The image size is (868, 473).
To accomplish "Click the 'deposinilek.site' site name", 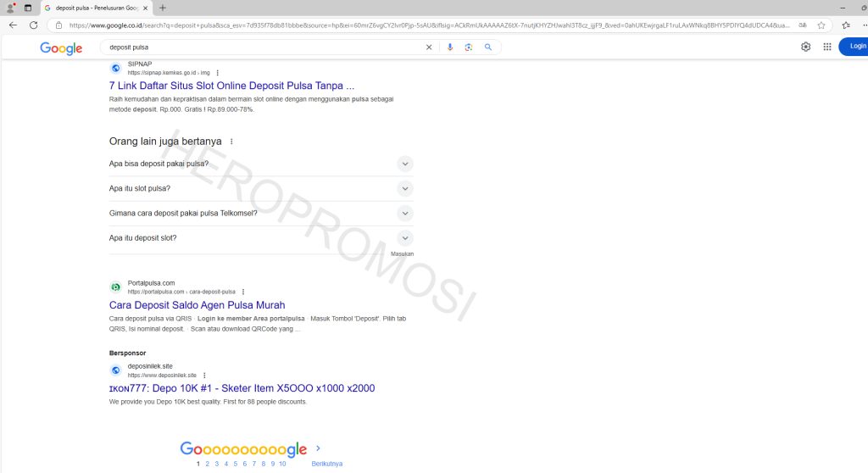I will (x=150, y=366).
